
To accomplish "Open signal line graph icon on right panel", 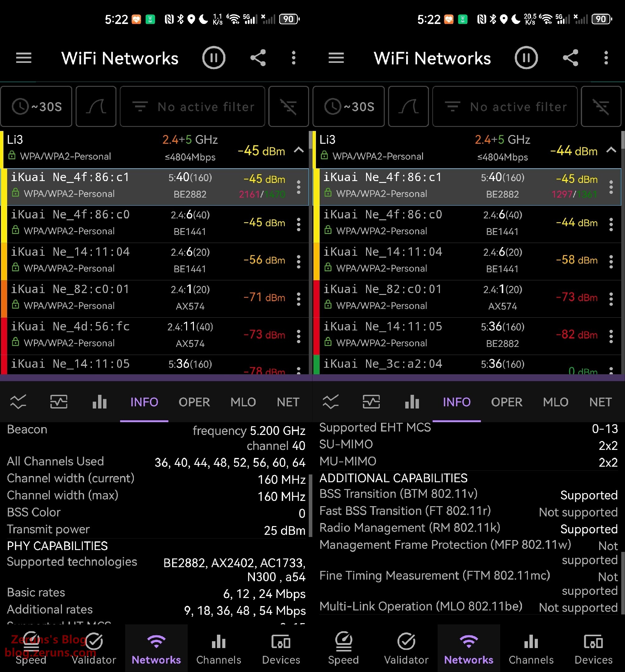I will [x=331, y=402].
